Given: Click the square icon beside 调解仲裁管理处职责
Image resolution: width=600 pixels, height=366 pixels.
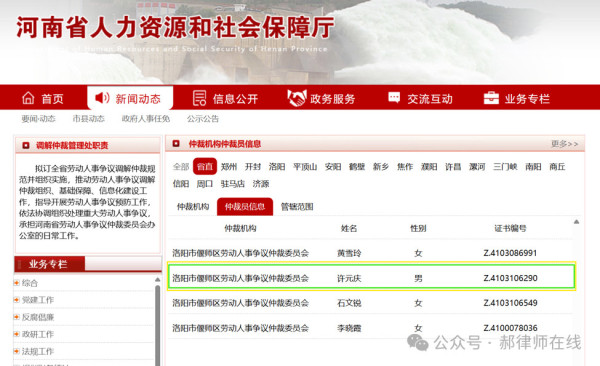Looking at the screenshot, I should [x=26, y=145].
